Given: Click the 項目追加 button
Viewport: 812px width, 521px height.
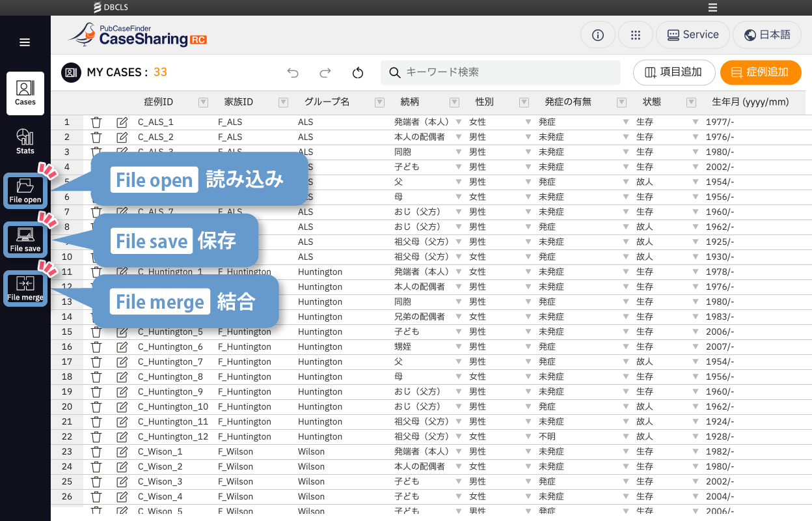Looking at the screenshot, I should 673,72.
